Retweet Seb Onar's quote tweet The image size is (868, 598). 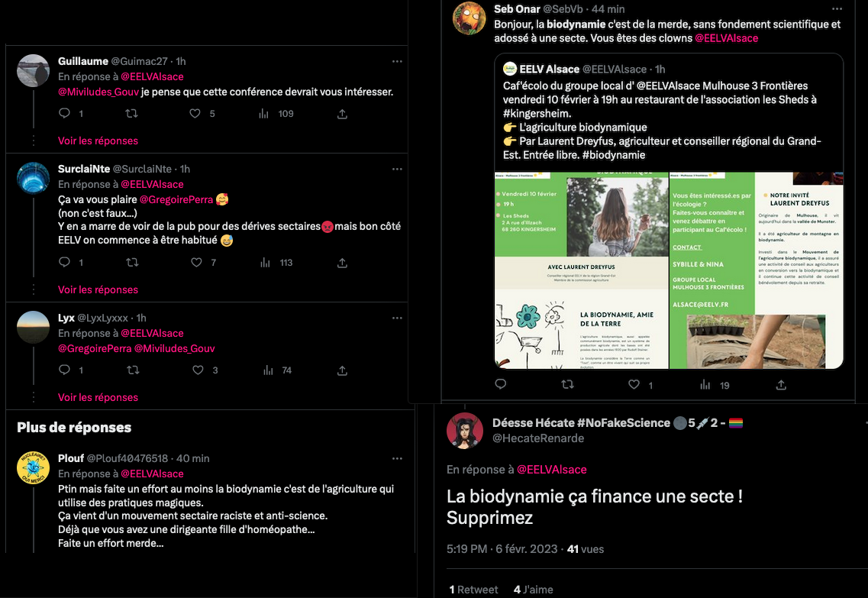pos(567,384)
